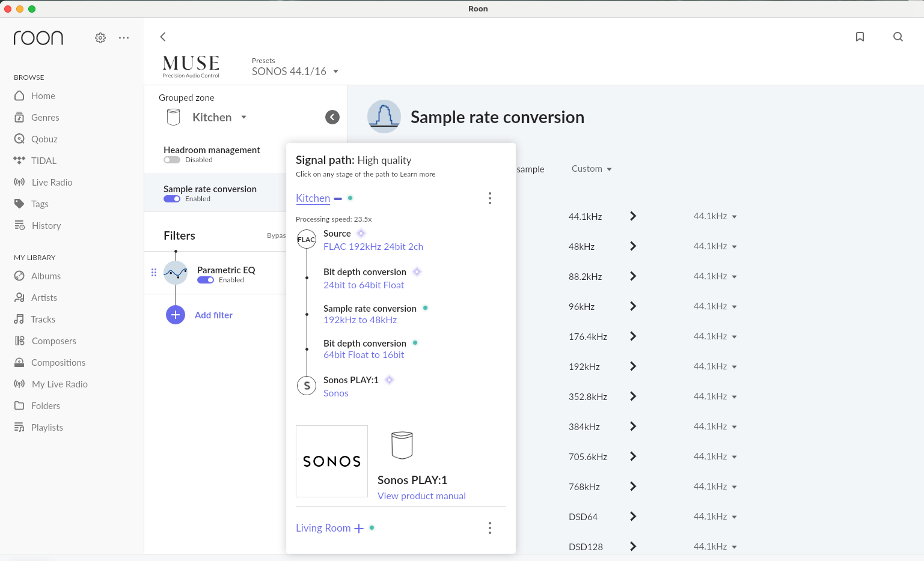The height and width of the screenshot is (561, 924).
Task: Click Add filter text button
Action: [213, 315]
